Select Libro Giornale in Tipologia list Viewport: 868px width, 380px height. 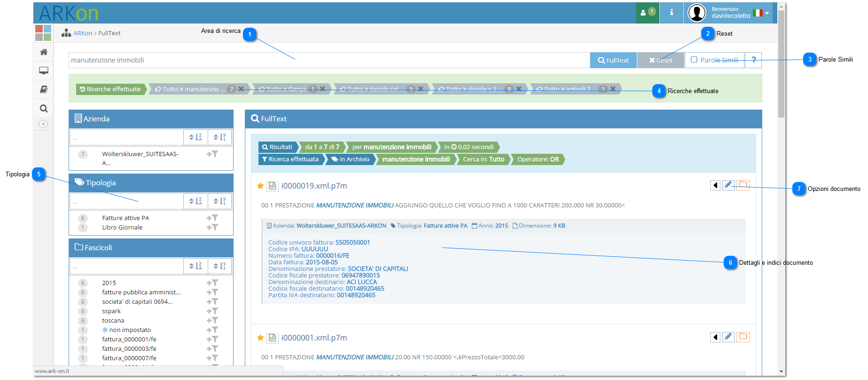pyautogui.click(x=122, y=227)
